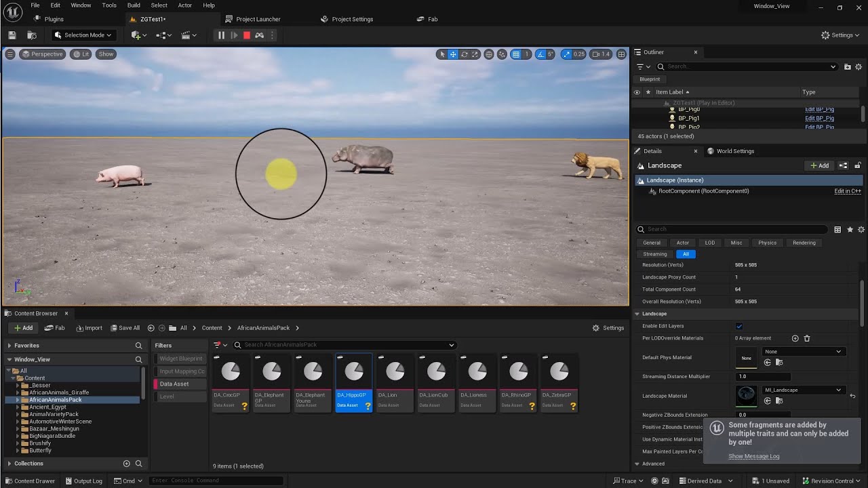Toggle Outliner visibility eye column header

(x=637, y=92)
